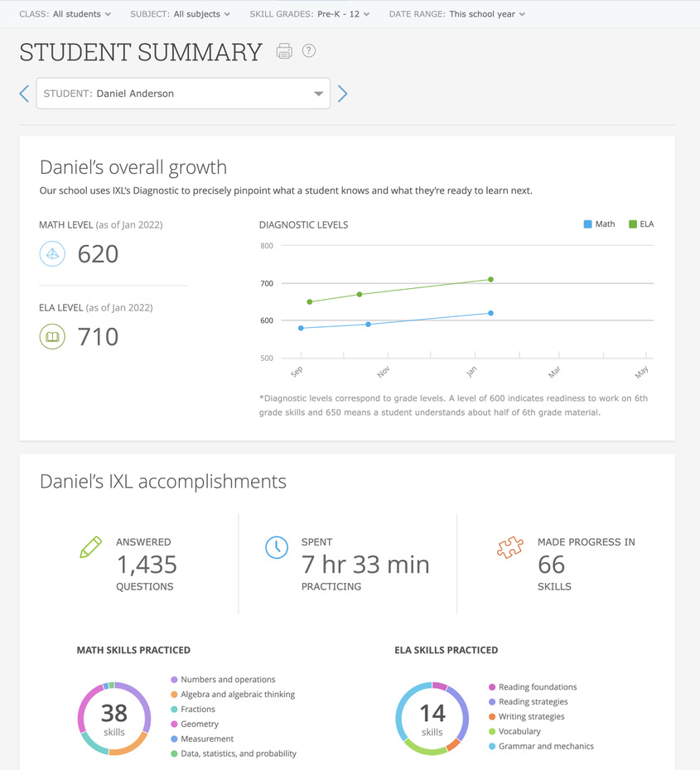Click the print icon next to Student Summary
The height and width of the screenshot is (770, 700).
point(284,51)
